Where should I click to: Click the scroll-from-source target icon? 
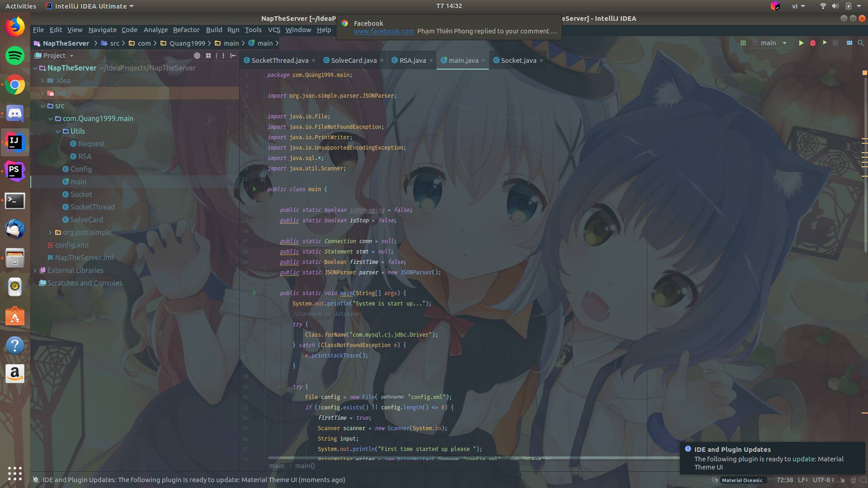tap(197, 56)
